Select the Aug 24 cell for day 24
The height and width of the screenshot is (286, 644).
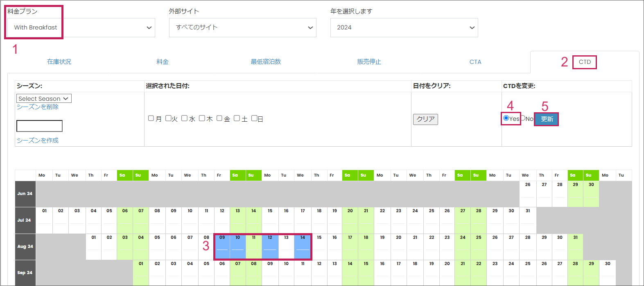(x=463, y=247)
